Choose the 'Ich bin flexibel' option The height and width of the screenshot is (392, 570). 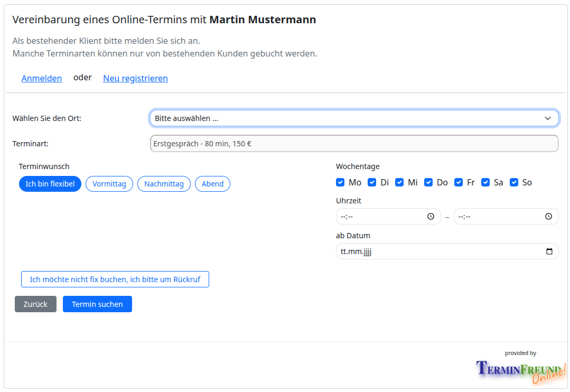pyautogui.click(x=50, y=184)
